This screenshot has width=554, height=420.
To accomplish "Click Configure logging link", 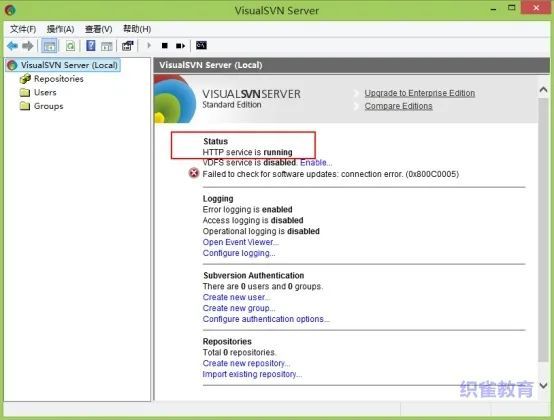I will tap(239, 253).
